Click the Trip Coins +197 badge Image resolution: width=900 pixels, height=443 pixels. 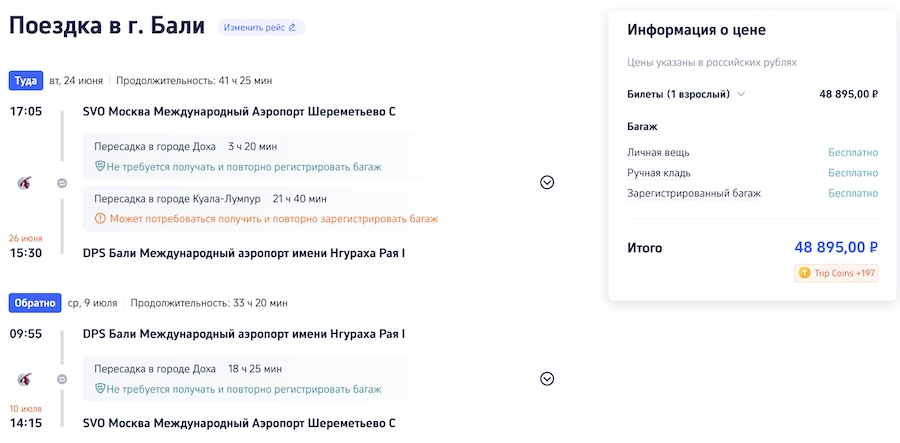[x=836, y=272]
